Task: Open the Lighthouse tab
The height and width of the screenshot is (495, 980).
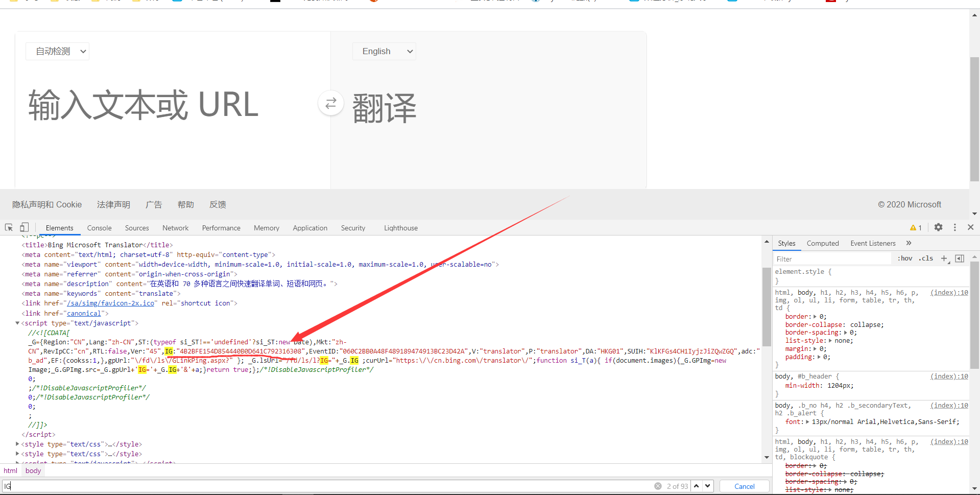Action: click(401, 228)
